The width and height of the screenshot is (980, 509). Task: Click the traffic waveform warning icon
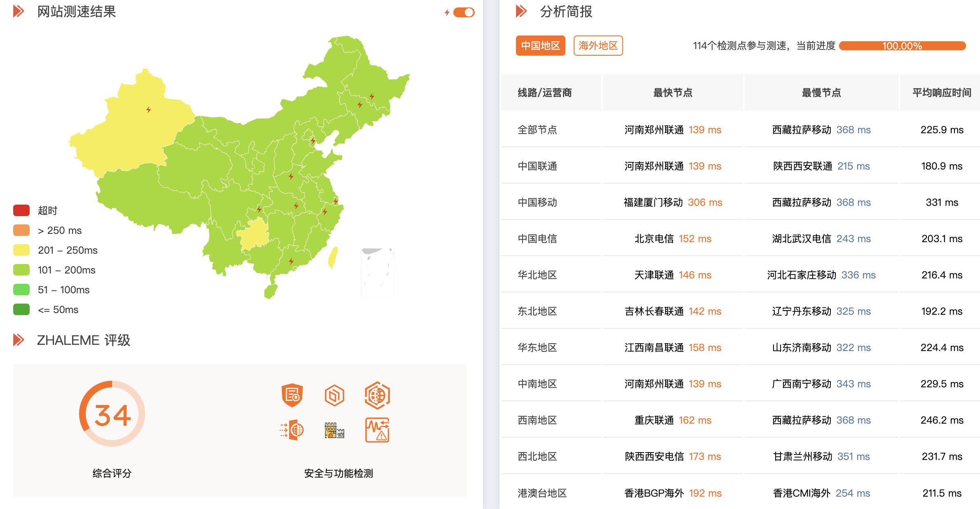(x=377, y=430)
